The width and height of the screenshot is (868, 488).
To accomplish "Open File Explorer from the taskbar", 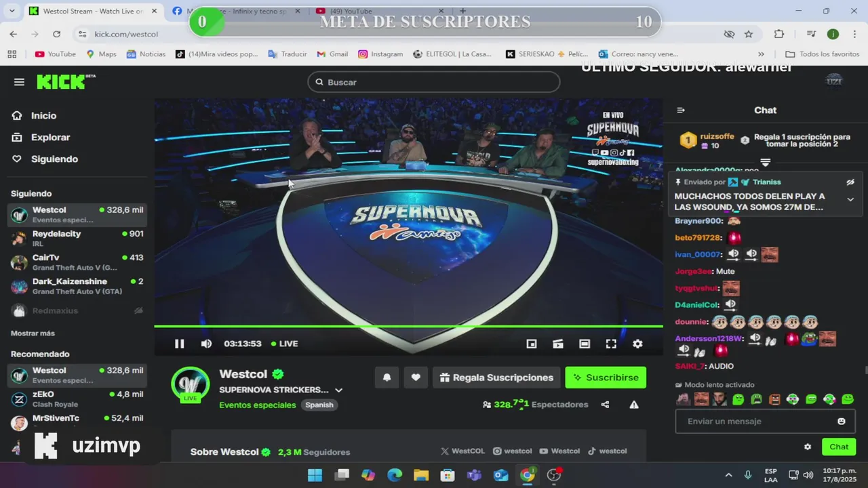I will click(x=421, y=474).
